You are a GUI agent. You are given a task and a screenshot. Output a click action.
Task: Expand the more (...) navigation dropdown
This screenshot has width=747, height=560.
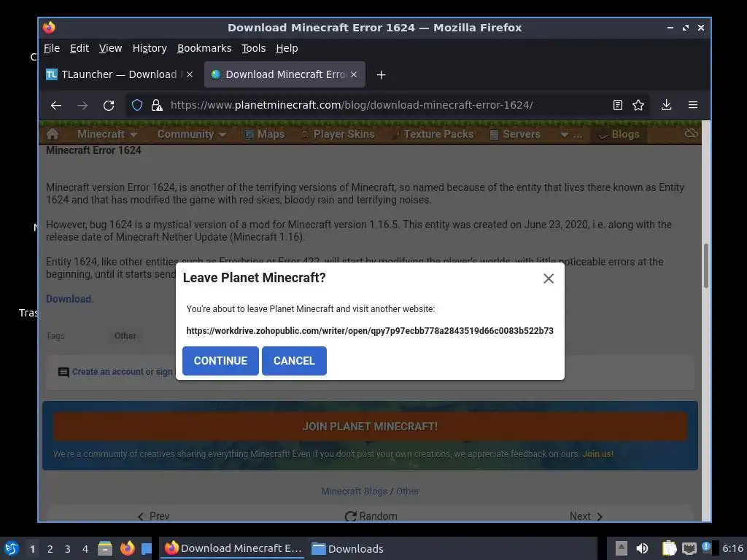(x=571, y=135)
